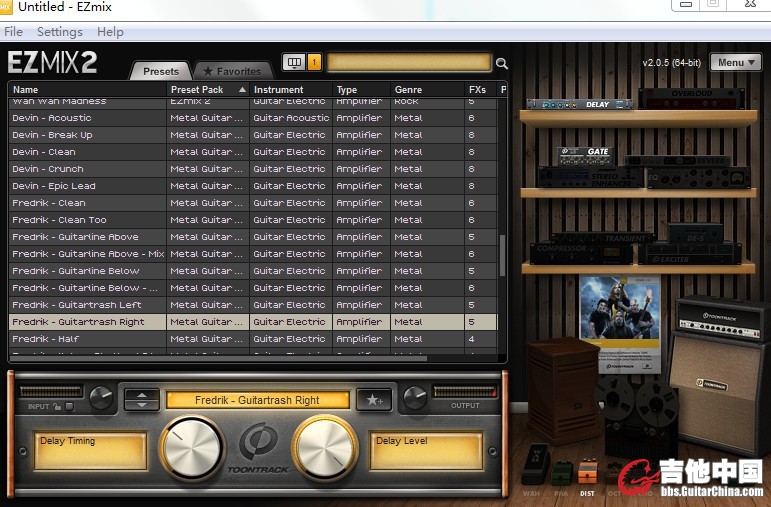Select the 'Devin - Break Up' preset
Image resolution: width=771 pixels, height=507 pixels.
(253, 135)
